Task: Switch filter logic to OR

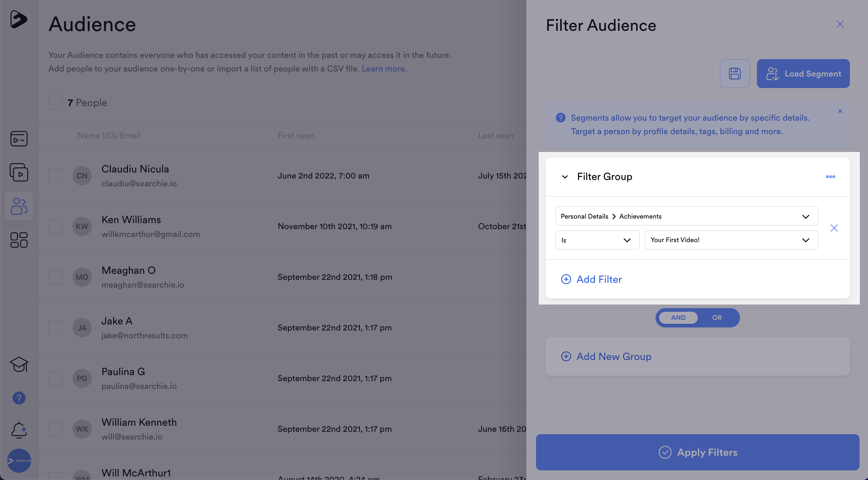Action: point(717,317)
